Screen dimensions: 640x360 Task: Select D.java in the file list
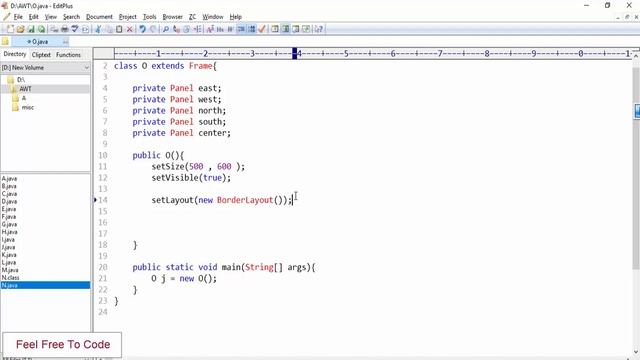[9, 202]
